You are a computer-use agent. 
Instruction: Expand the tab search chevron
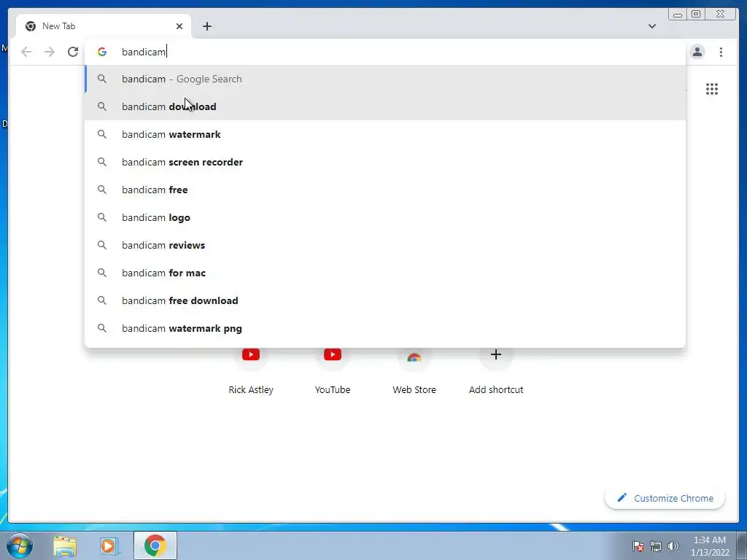coord(651,26)
